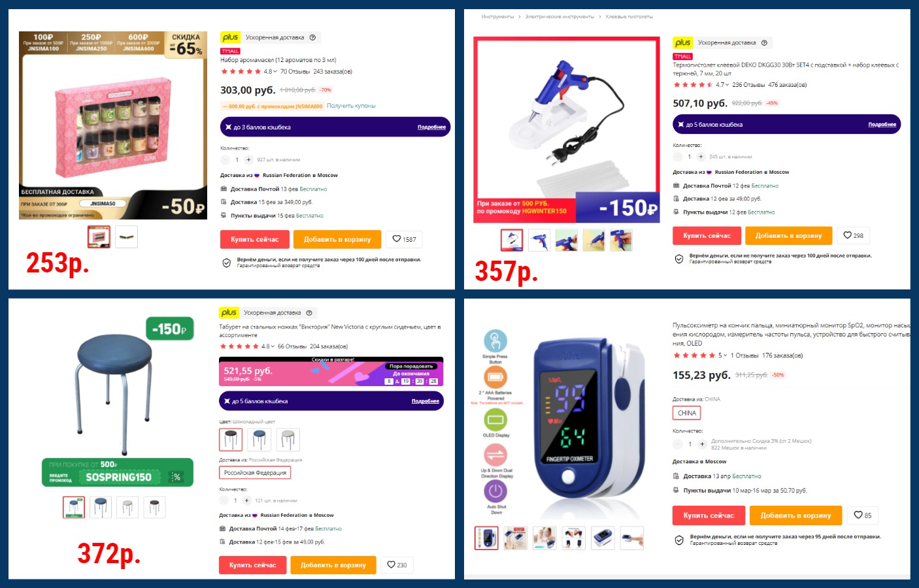The height and width of the screenshot is (588, 919).
Task: Click the help icon beside the stool's fast delivery label
Action: pyautogui.click(x=309, y=312)
